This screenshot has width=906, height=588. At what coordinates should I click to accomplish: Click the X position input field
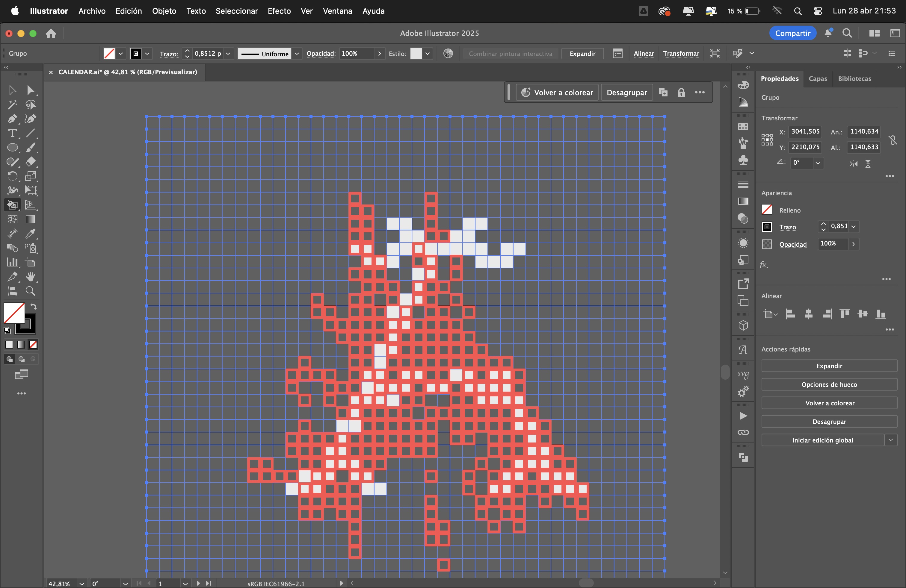(805, 132)
